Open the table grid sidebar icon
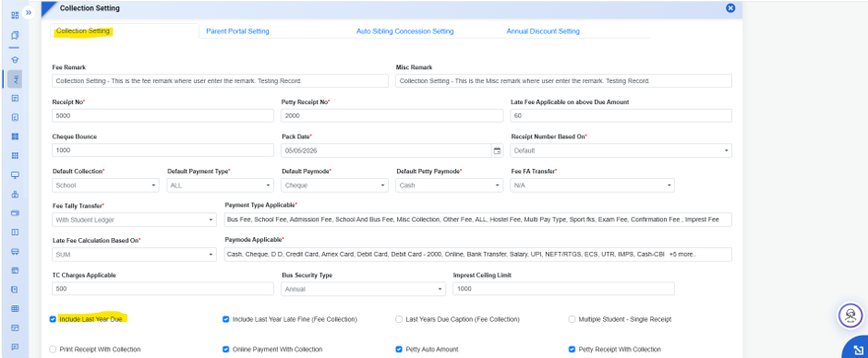This screenshot has height=358, width=868. click(15, 308)
